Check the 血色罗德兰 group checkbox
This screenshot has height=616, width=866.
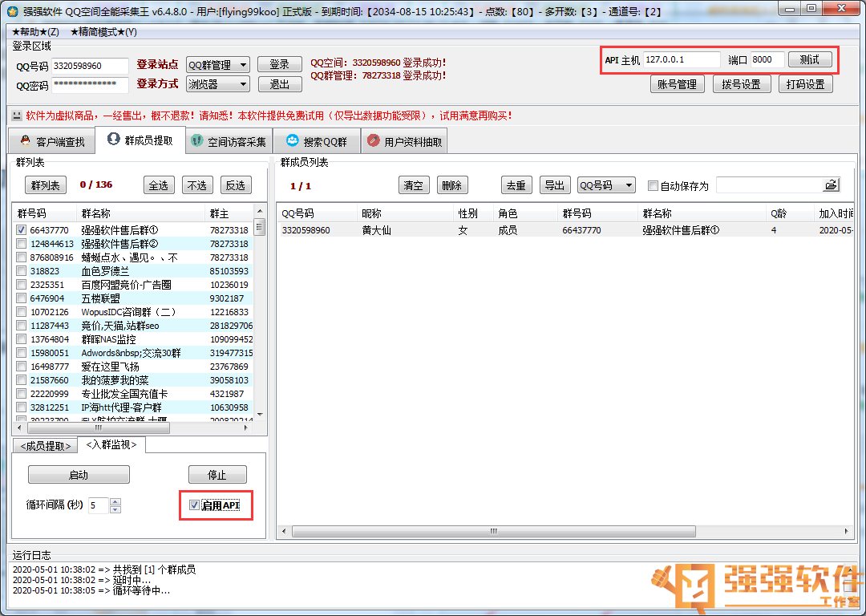(21, 271)
